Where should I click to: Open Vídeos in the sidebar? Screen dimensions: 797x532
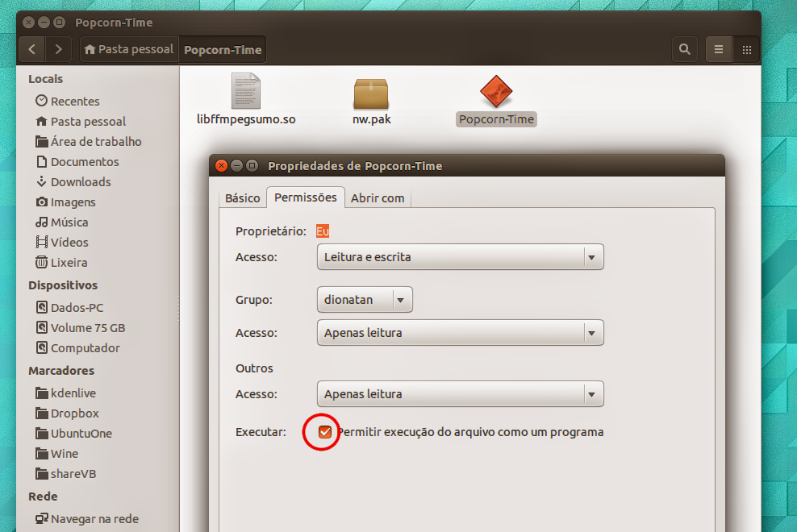(x=61, y=243)
